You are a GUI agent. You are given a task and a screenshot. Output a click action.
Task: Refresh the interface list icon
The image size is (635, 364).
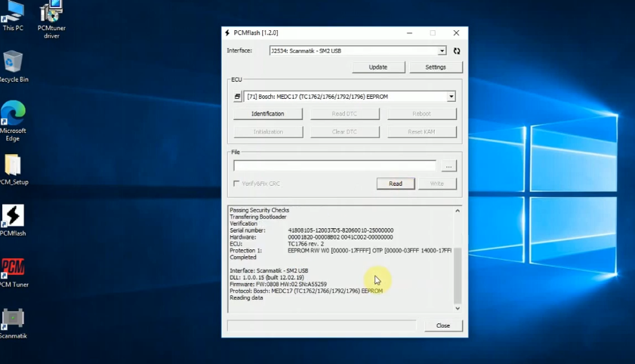(457, 51)
